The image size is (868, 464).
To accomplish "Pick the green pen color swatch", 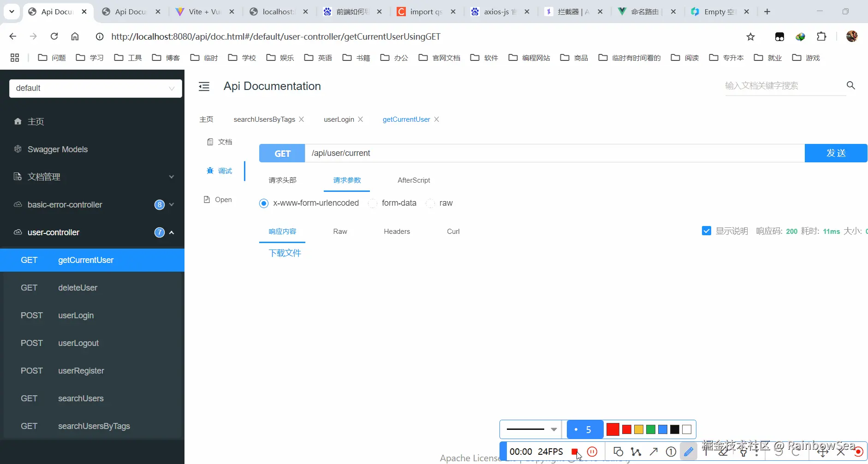I will pyautogui.click(x=650, y=429).
